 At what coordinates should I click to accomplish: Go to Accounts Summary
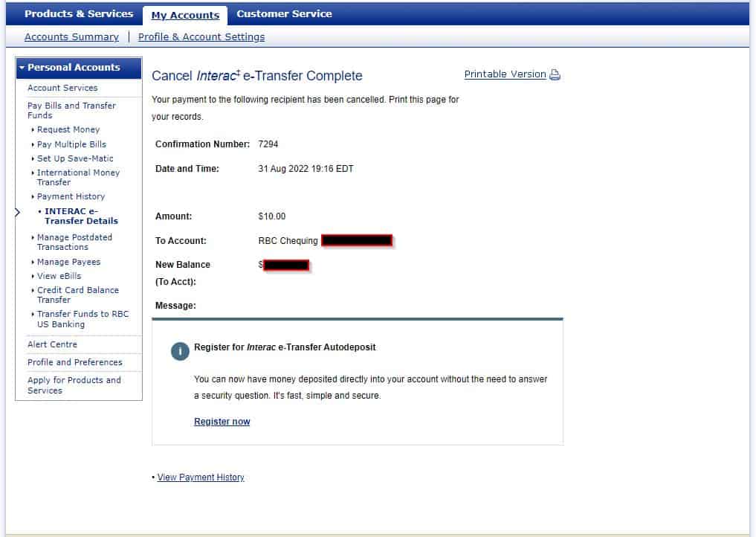click(x=71, y=37)
